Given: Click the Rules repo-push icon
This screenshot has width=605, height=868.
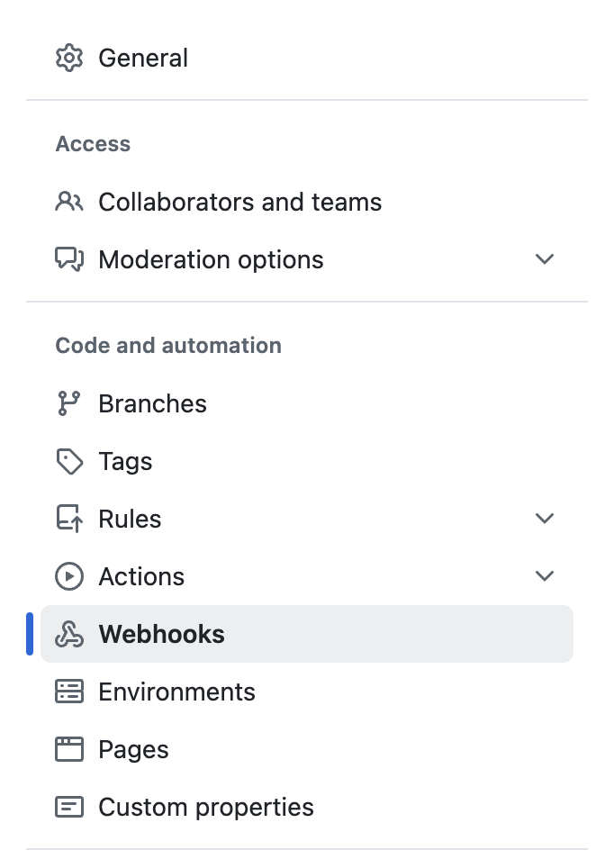Looking at the screenshot, I should point(69,519).
